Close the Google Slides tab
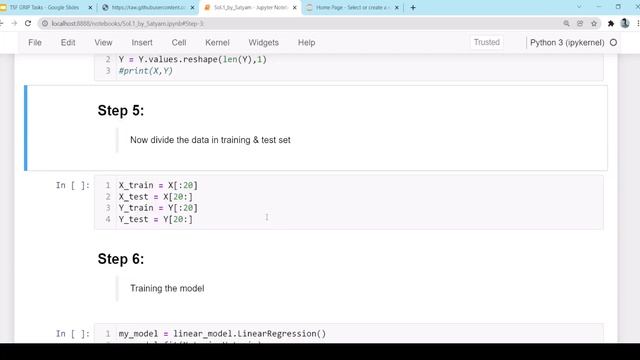 click(90, 7)
